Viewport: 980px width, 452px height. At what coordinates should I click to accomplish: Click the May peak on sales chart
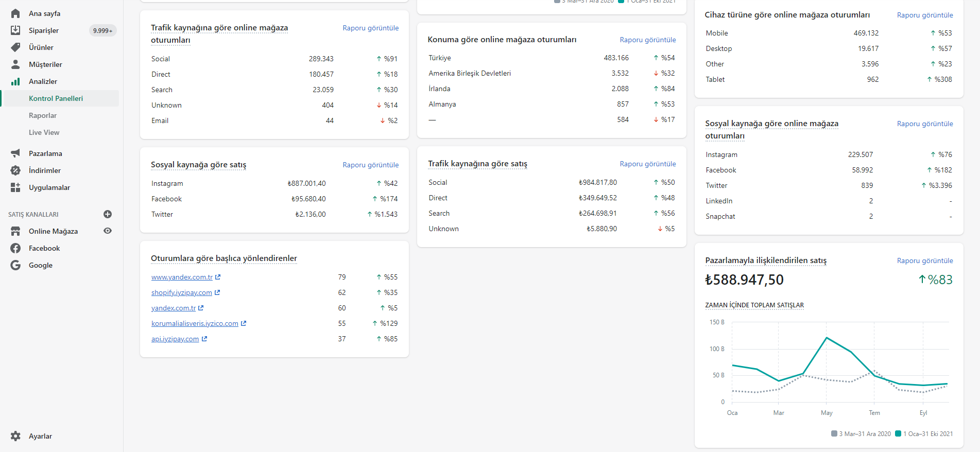pos(827,338)
